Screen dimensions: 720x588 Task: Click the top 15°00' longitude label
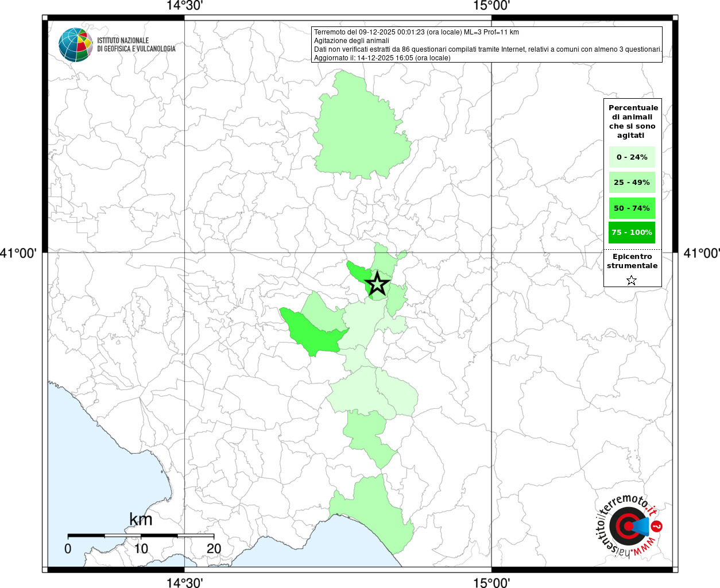pos(491,6)
